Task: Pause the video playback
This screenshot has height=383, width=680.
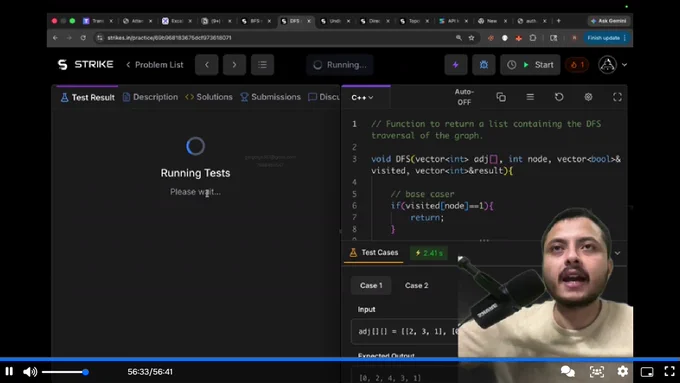Action: tap(9, 372)
